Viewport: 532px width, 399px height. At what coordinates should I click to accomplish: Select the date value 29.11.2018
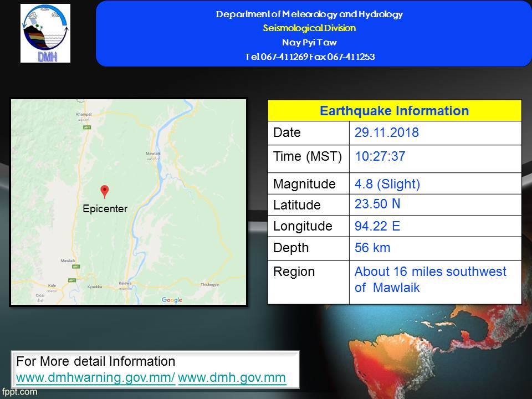point(386,132)
